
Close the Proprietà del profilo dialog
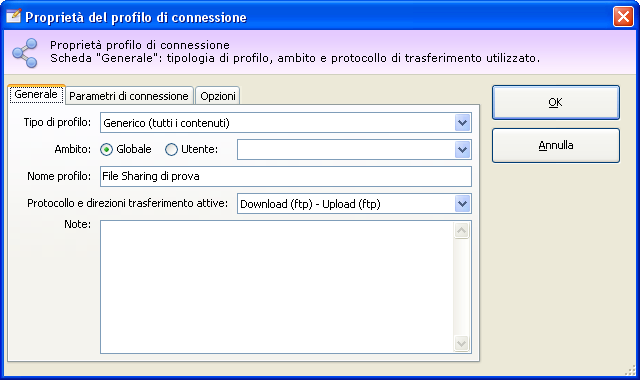pos(623,17)
